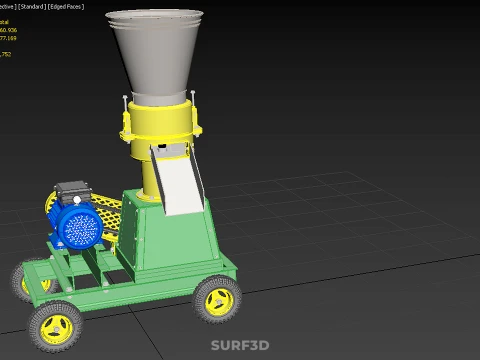
Task: Select the black motor terminal box
Action: pos(73,191)
